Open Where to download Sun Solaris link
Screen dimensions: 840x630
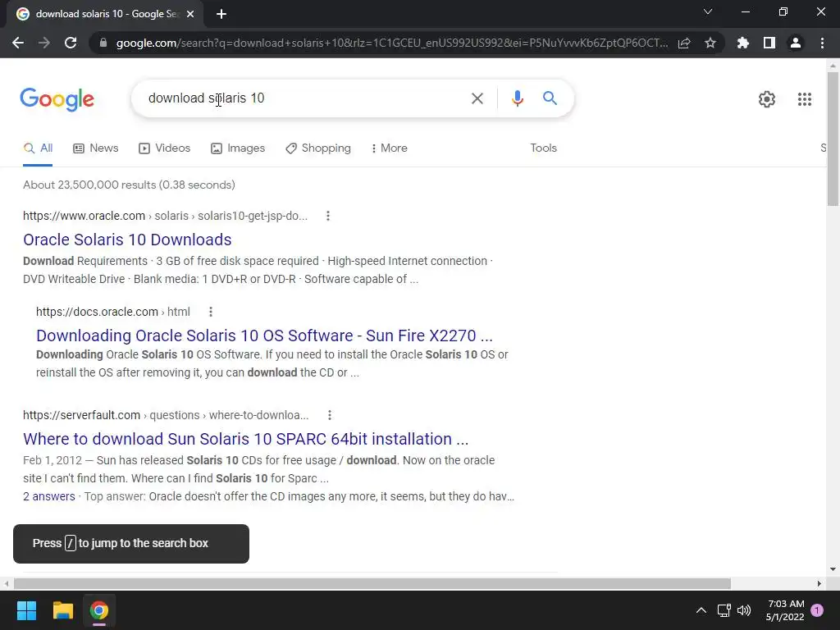click(245, 439)
